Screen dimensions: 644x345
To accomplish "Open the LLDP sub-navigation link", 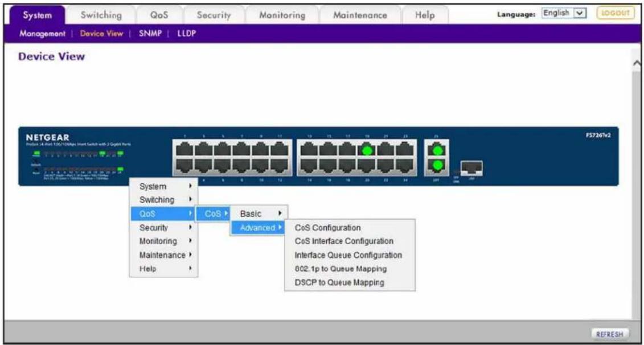I will 186,34.
